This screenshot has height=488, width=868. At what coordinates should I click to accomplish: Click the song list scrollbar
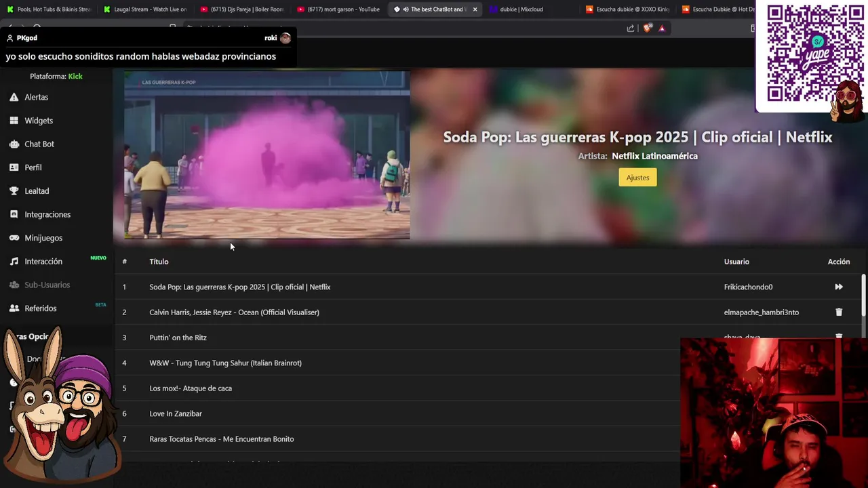[863, 295]
